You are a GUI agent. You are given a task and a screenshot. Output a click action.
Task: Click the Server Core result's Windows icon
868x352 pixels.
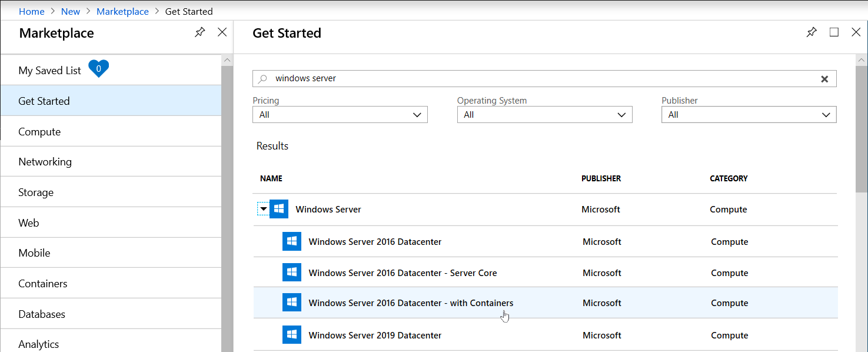pos(292,272)
